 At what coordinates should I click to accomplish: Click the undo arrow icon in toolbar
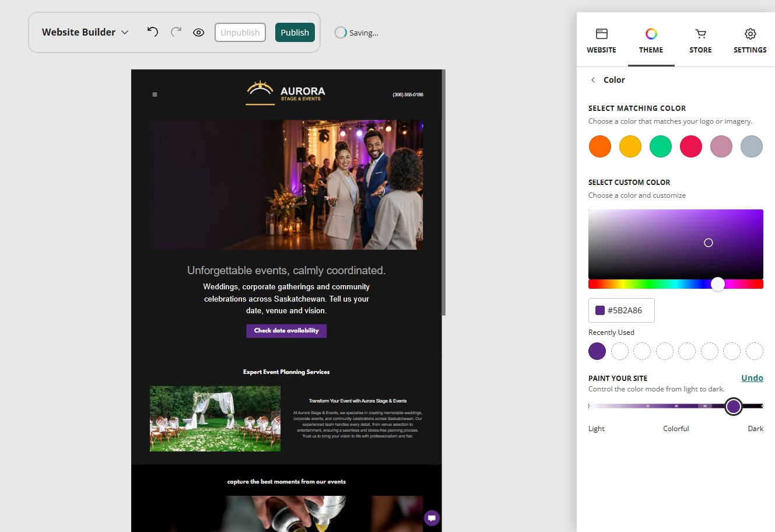(x=152, y=32)
